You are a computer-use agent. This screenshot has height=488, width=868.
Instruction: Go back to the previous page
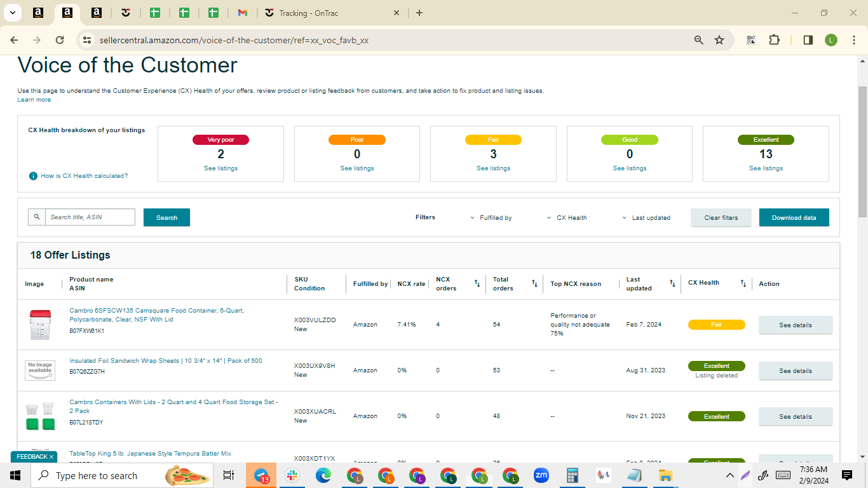[x=15, y=40]
